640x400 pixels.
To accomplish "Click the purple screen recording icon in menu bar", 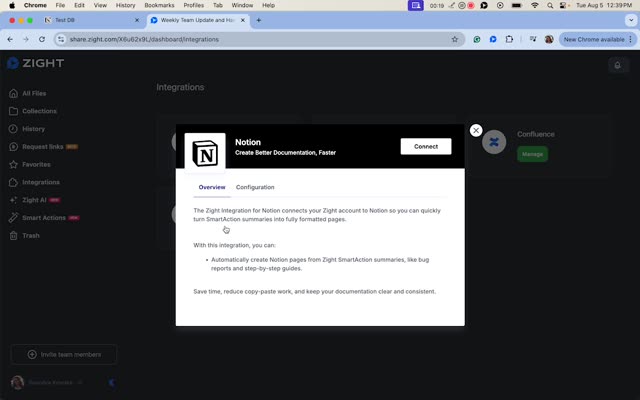I will click(416, 5).
